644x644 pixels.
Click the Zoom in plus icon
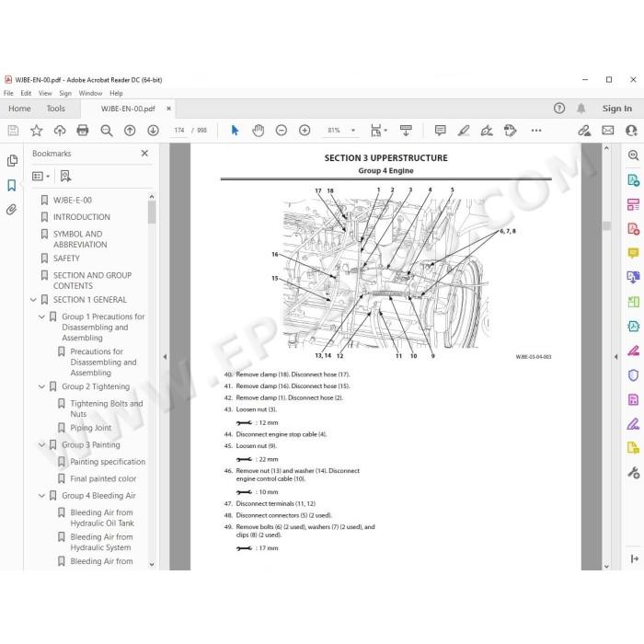pos(305,131)
